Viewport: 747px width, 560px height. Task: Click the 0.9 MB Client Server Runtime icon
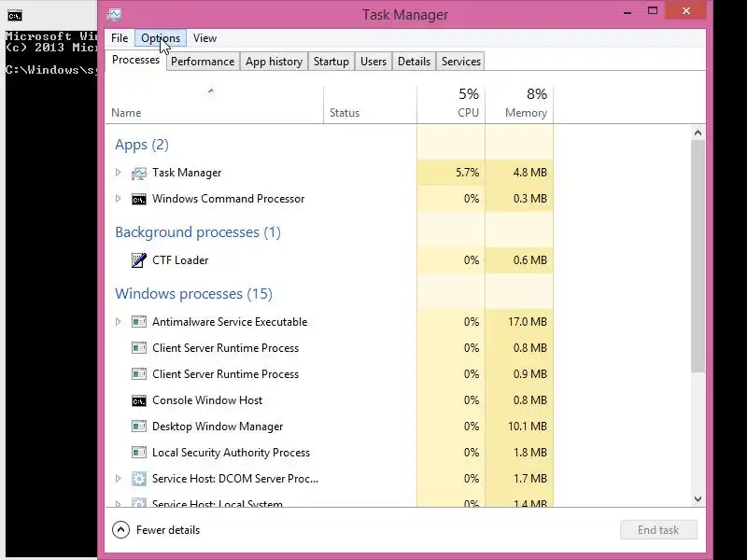click(x=138, y=374)
